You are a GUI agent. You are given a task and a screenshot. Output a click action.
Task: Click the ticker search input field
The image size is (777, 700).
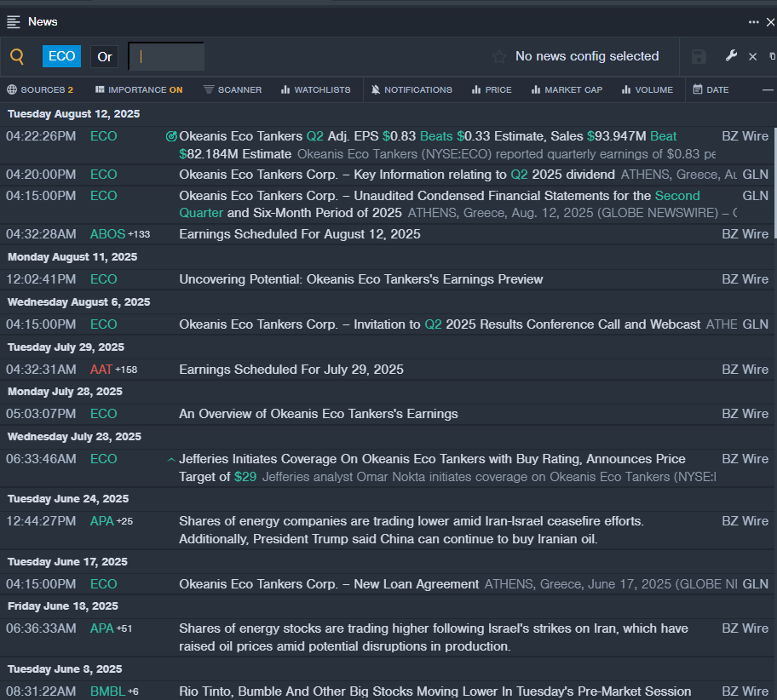[166, 57]
